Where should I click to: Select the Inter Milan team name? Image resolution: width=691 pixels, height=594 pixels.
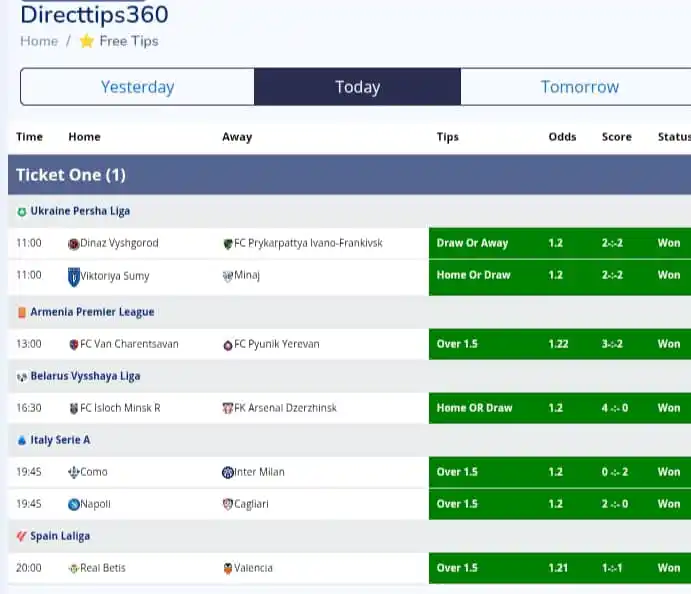[x=259, y=472]
